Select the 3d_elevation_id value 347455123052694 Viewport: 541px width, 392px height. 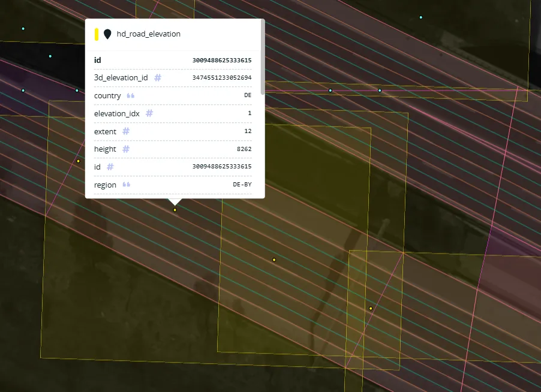click(222, 77)
